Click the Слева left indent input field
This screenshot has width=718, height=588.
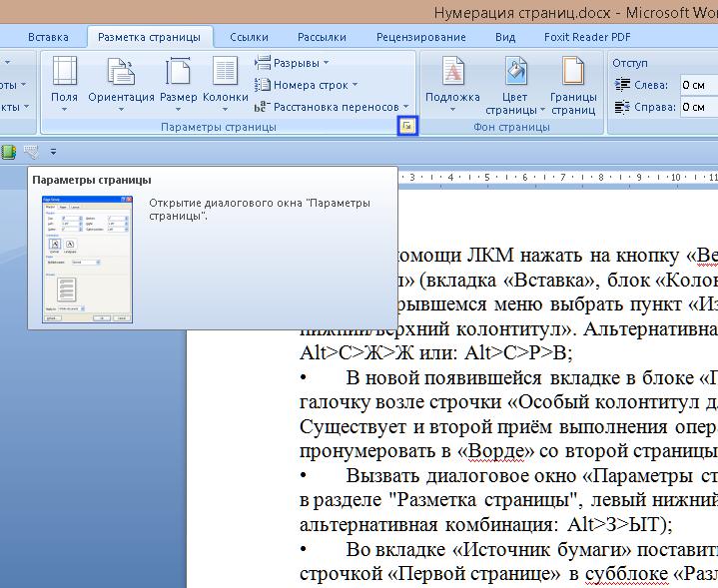click(698, 85)
